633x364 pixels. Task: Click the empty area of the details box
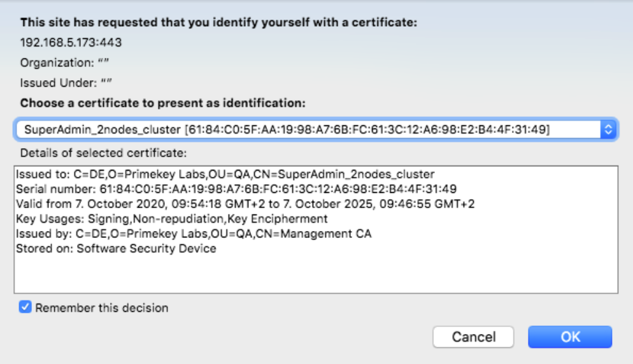point(315,274)
